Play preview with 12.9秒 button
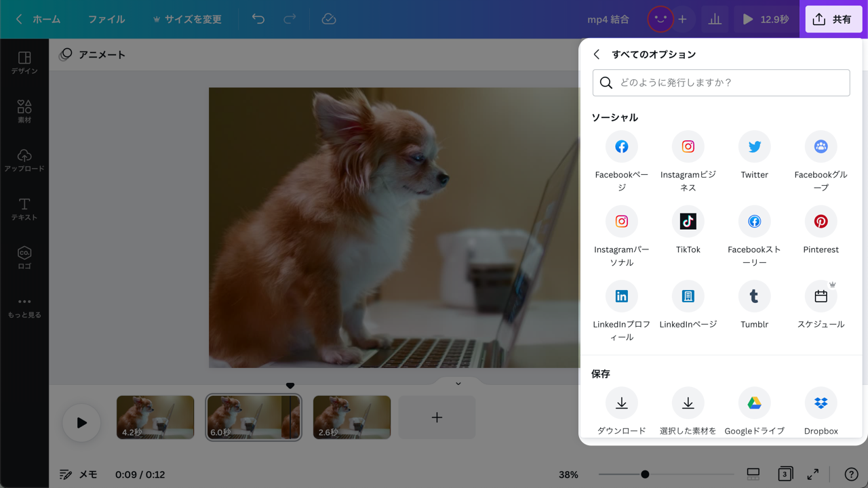This screenshot has width=868, height=488. pyautogui.click(x=766, y=20)
